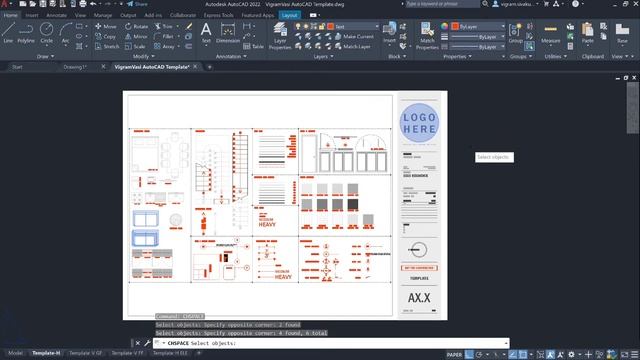The image size is (640, 360).
Task: Click the Trim tool
Action: click(x=163, y=26)
